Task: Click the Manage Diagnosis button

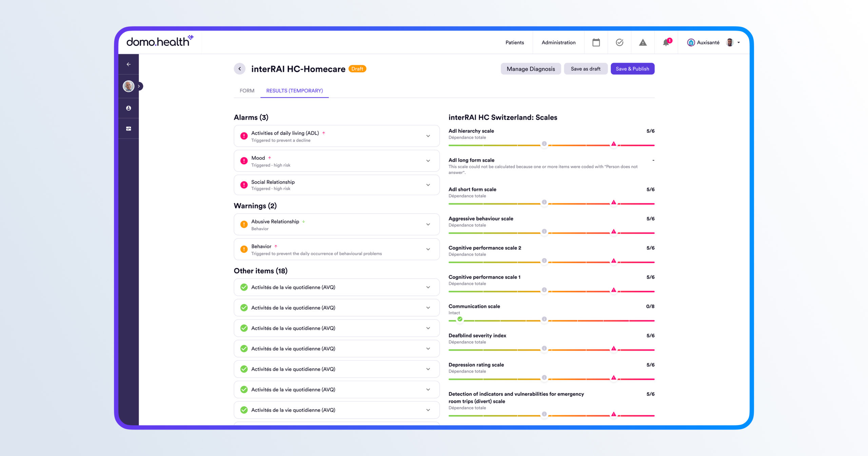Action: [x=530, y=69]
